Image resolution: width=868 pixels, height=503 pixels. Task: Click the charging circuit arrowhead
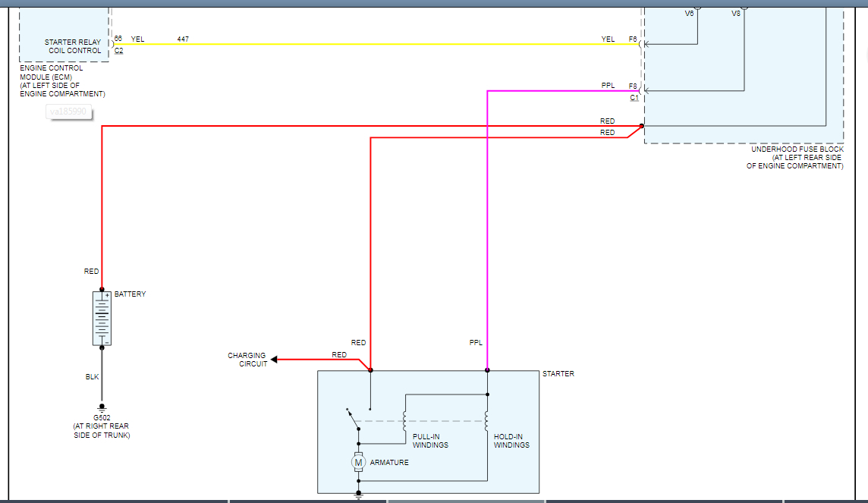pos(275,360)
